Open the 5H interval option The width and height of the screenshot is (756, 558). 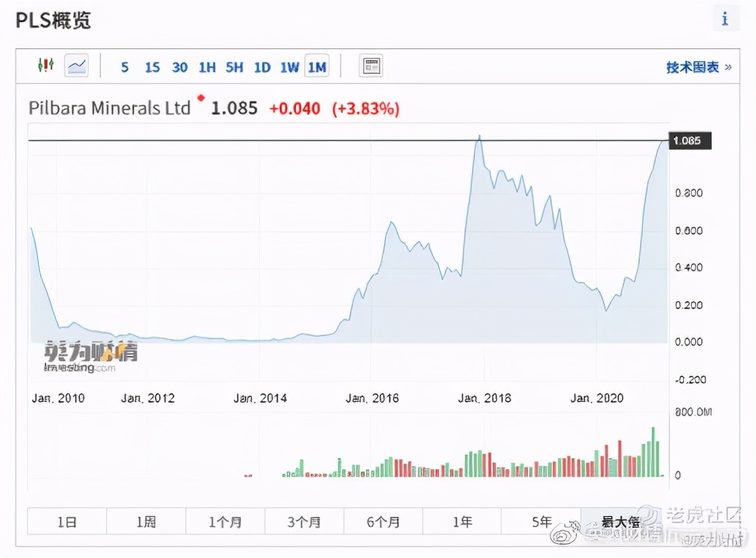[x=234, y=67]
